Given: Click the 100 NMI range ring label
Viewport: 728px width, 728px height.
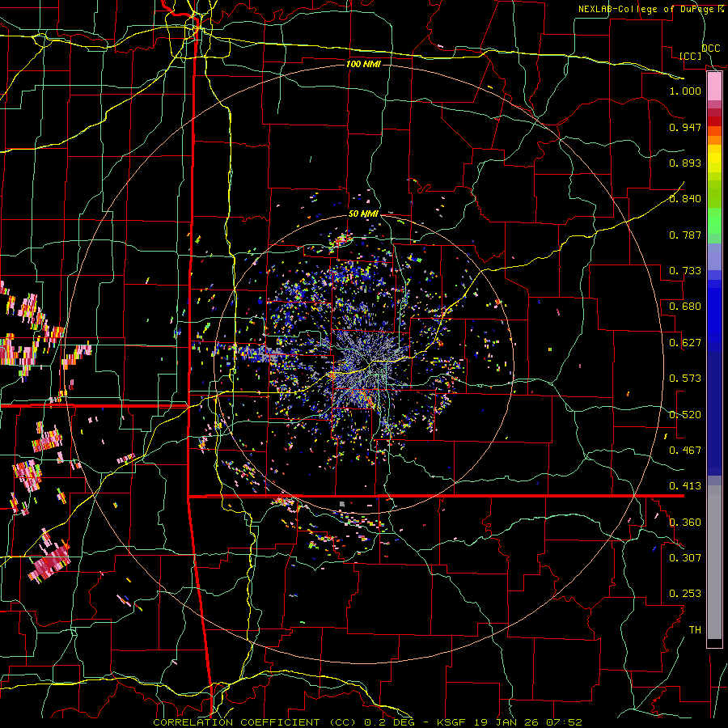Looking at the screenshot, I should pos(363,64).
